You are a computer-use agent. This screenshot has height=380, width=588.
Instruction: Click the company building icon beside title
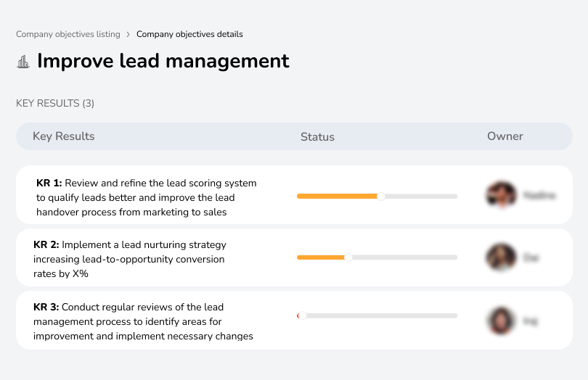(23, 62)
